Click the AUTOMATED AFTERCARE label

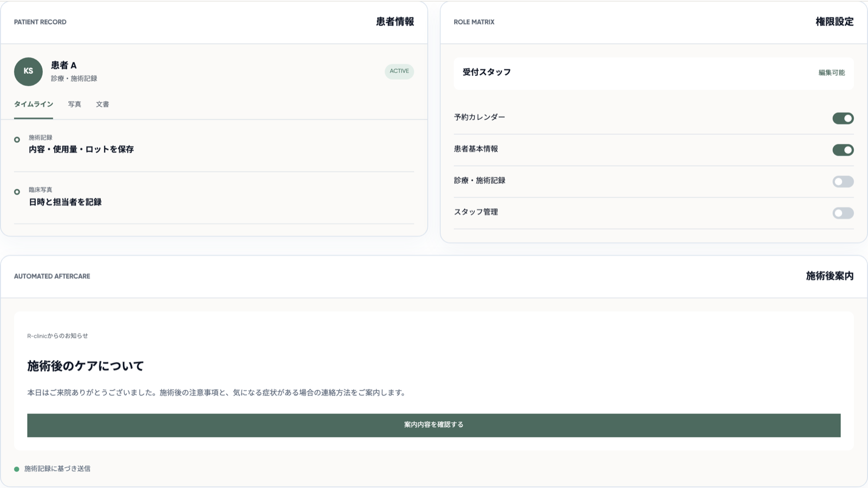click(52, 277)
